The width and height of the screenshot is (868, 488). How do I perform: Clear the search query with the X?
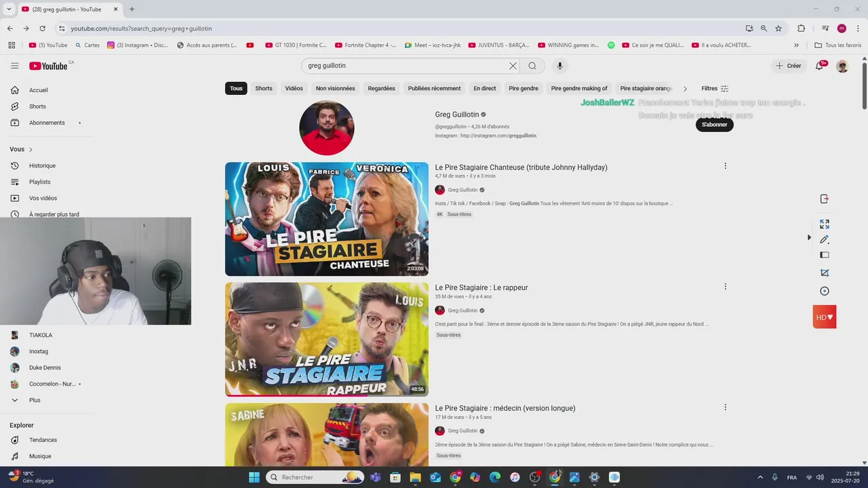click(x=513, y=66)
